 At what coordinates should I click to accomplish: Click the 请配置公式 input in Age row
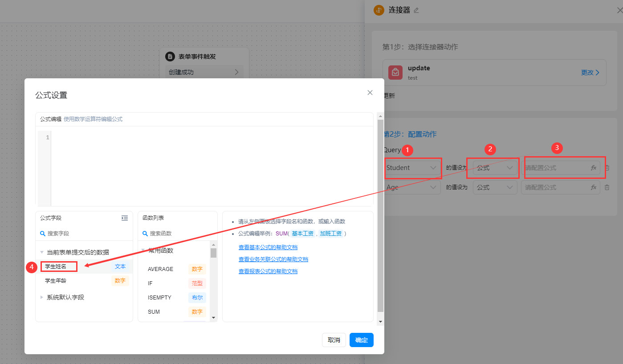pos(561,187)
